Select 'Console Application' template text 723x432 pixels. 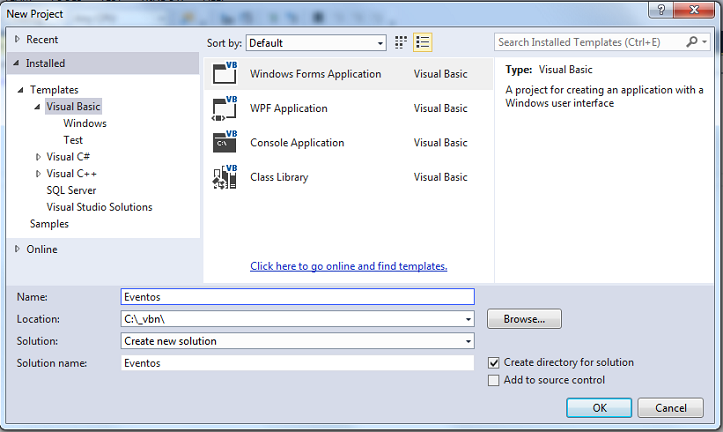[297, 143]
